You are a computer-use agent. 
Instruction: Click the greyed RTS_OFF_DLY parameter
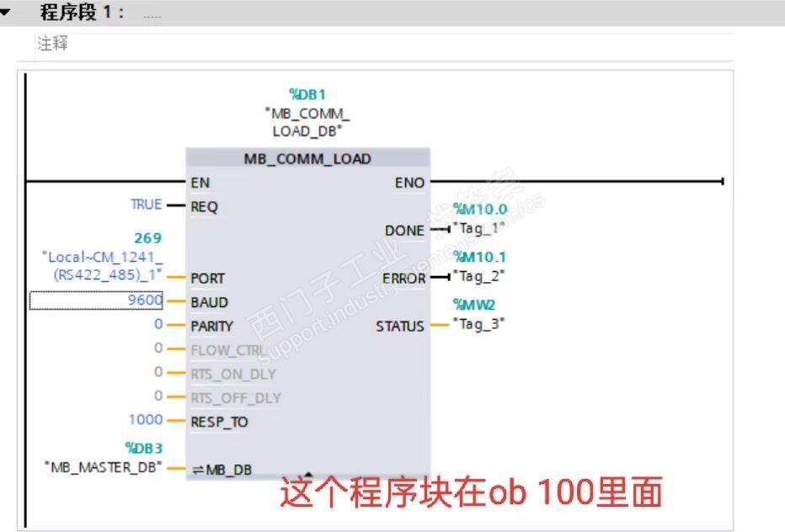(x=236, y=398)
